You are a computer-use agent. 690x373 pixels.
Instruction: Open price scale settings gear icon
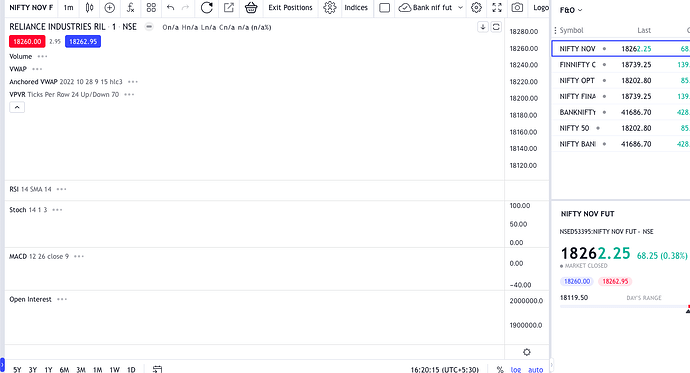(527, 352)
